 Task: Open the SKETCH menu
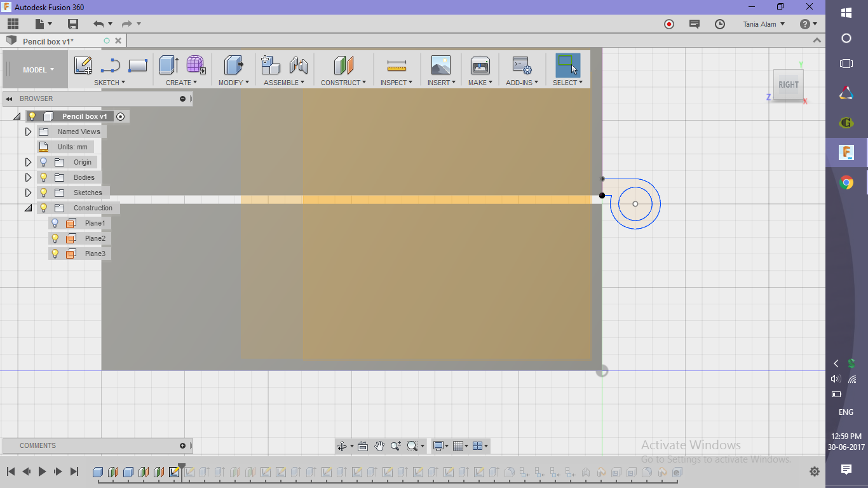109,83
